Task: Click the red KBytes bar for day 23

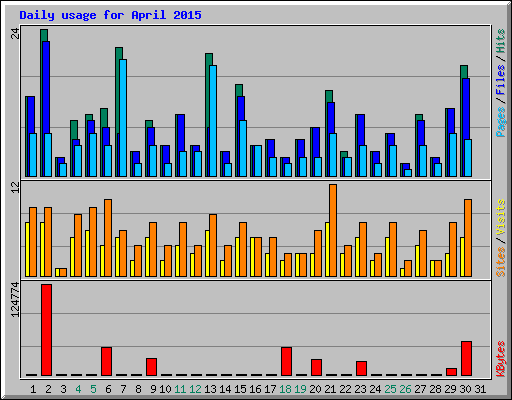Action: click(361, 368)
